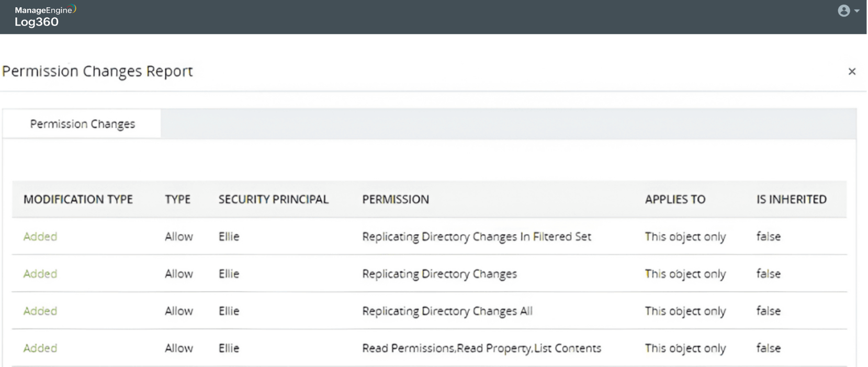The image size is (868, 367).
Task: Select Replicating Directory Changes In Filtered Set
Action: click(x=476, y=237)
